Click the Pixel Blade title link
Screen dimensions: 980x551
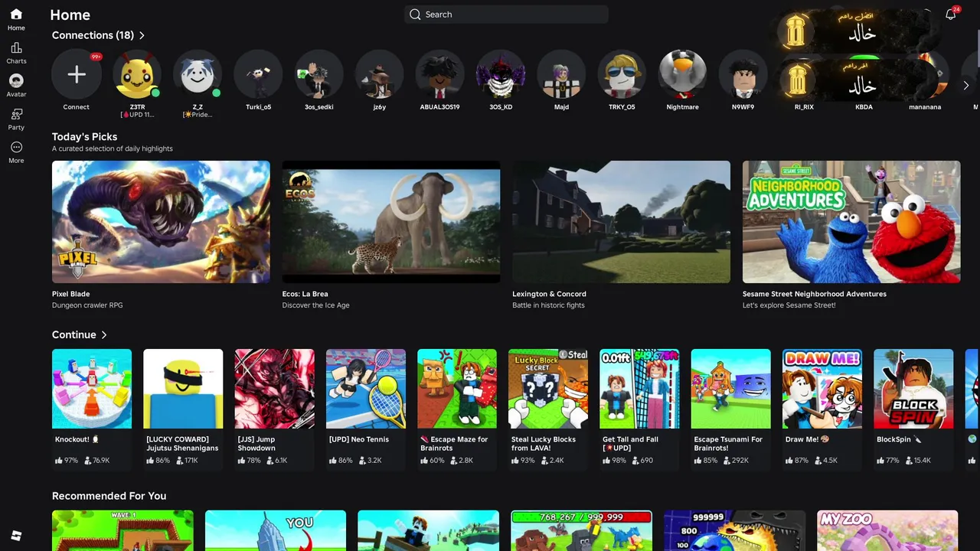70,294
